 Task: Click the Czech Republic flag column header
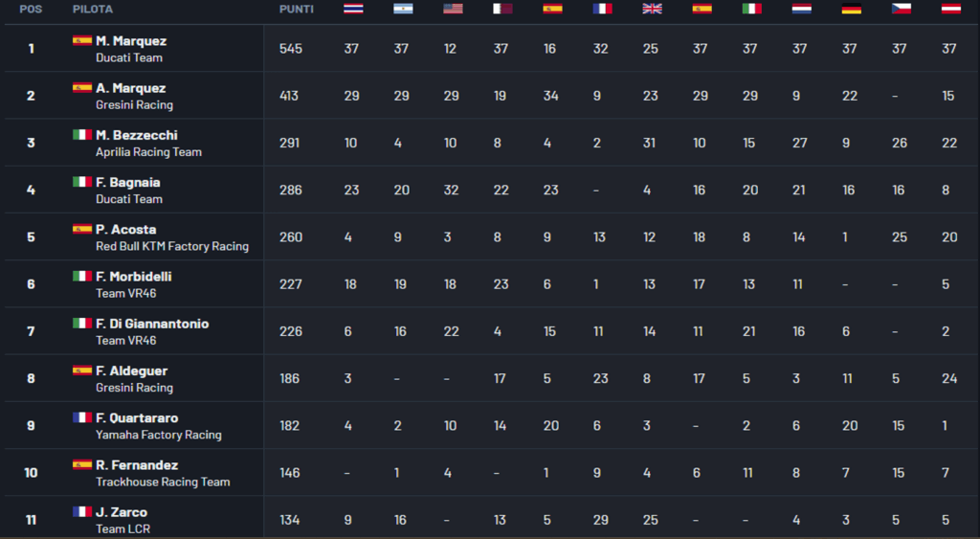(901, 9)
